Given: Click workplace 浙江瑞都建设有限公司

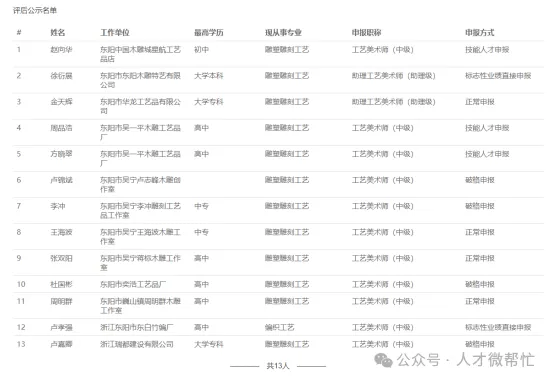Looking at the screenshot, I should pyautogui.click(x=137, y=344).
